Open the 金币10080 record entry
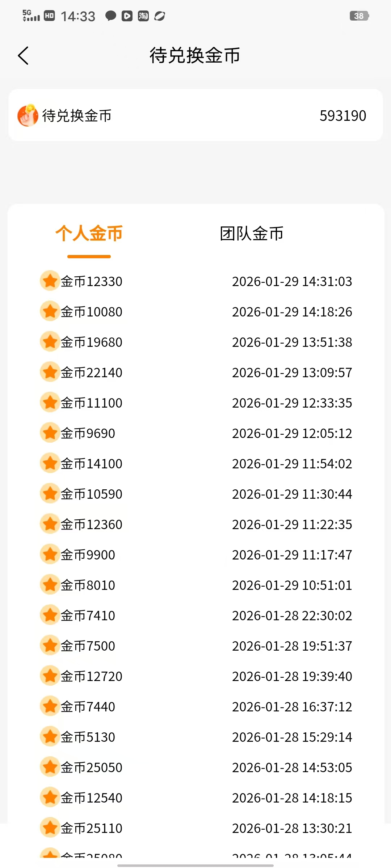The image size is (391, 868). pos(195,312)
